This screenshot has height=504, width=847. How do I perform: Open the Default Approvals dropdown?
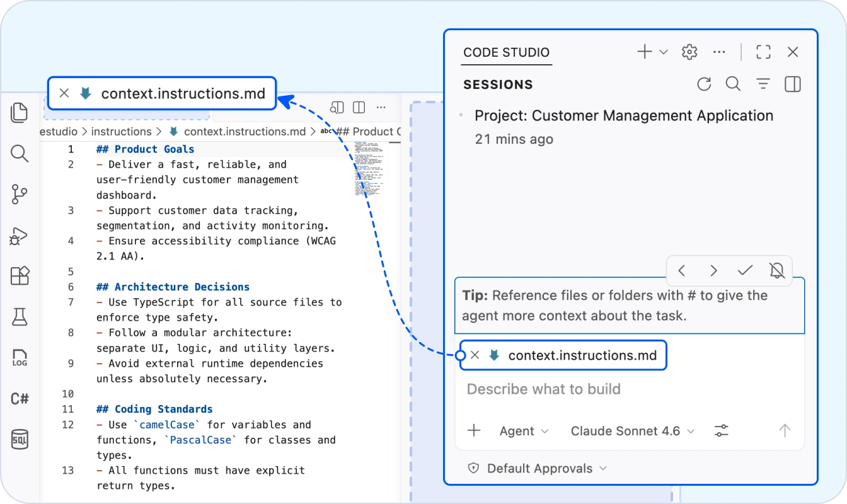click(538, 468)
